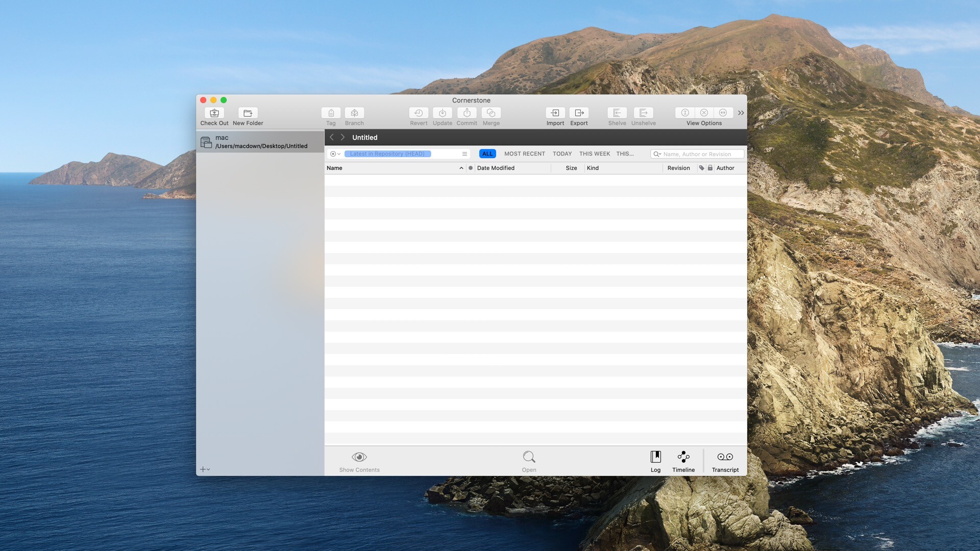Sort by the Kind column header

(x=623, y=168)
